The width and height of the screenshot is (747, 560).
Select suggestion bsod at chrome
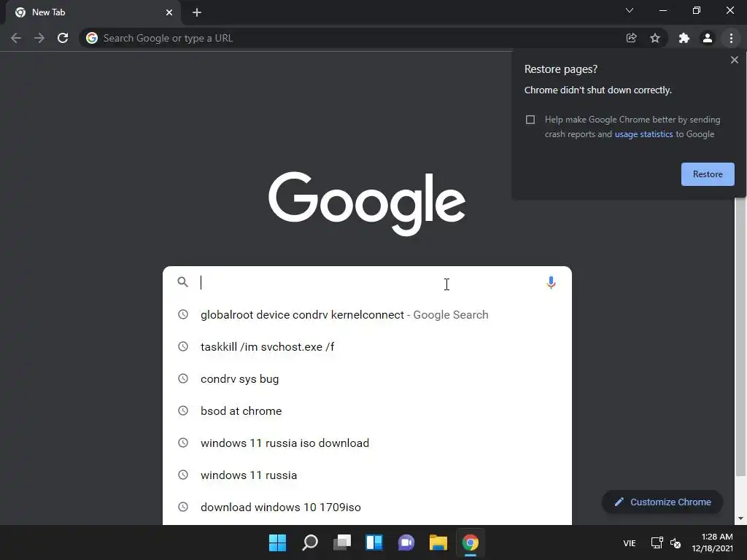pos(367,411)
